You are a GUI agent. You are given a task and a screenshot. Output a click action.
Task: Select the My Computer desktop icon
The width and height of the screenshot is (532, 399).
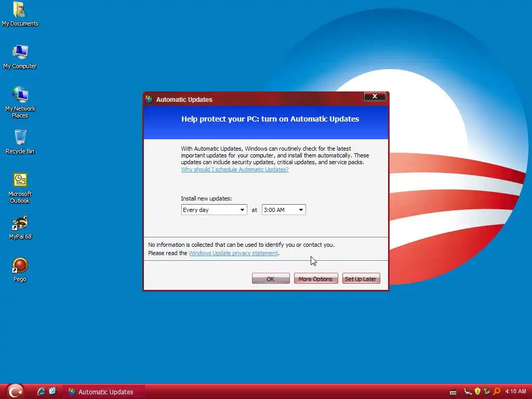(x=20, y=57)
